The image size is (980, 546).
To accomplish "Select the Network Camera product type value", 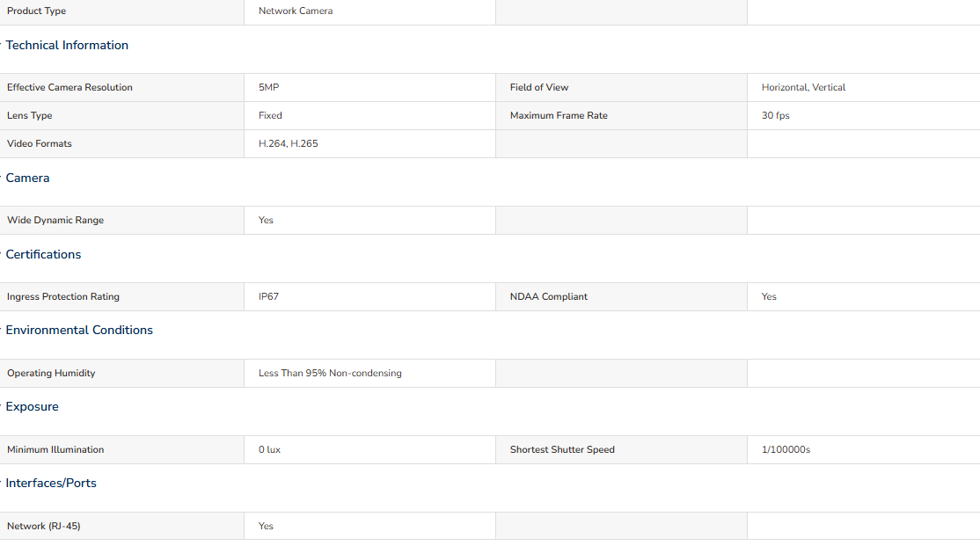I will click(x=296, y=11).
